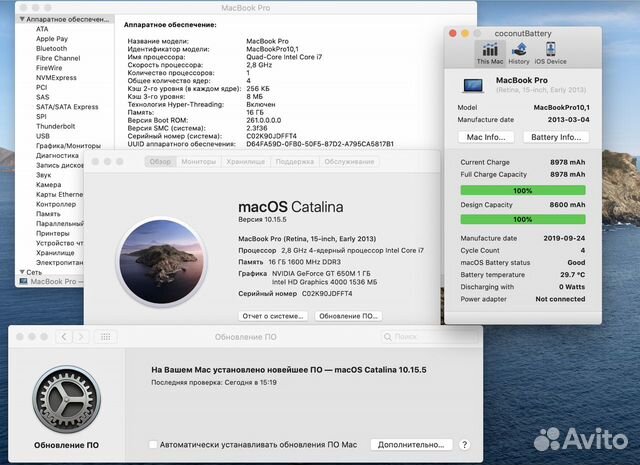
Task: Select Звук in sidebar
Action: [x=44, y=175]
